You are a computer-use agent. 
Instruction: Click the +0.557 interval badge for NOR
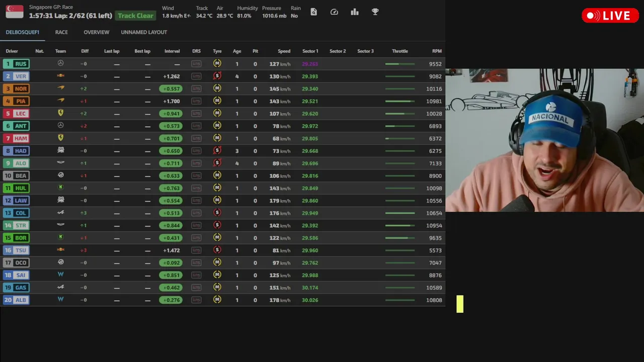pos(171,88)
